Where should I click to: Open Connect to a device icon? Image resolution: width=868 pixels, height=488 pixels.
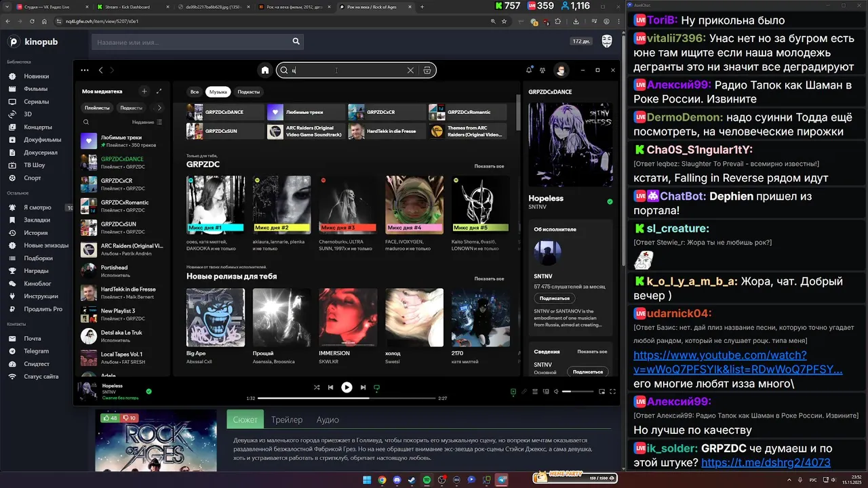(x=546, y=391)
